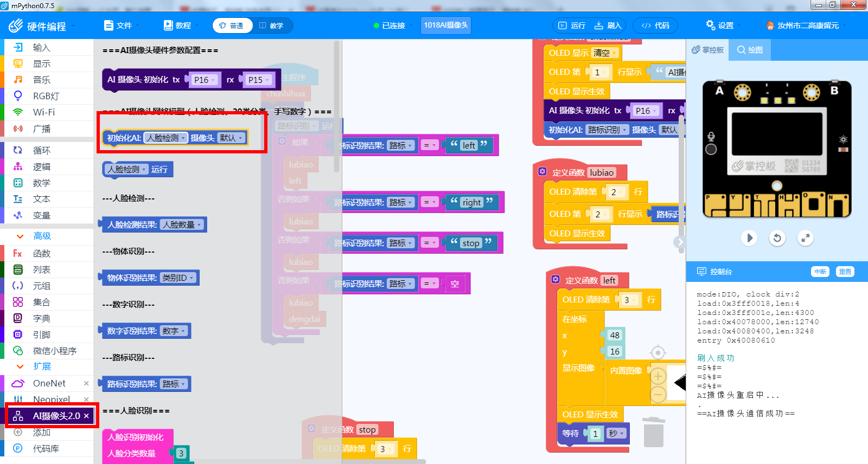Select the AI摄像头2.0 extension
Screen dimensions: 868x464
coord(49,416)
